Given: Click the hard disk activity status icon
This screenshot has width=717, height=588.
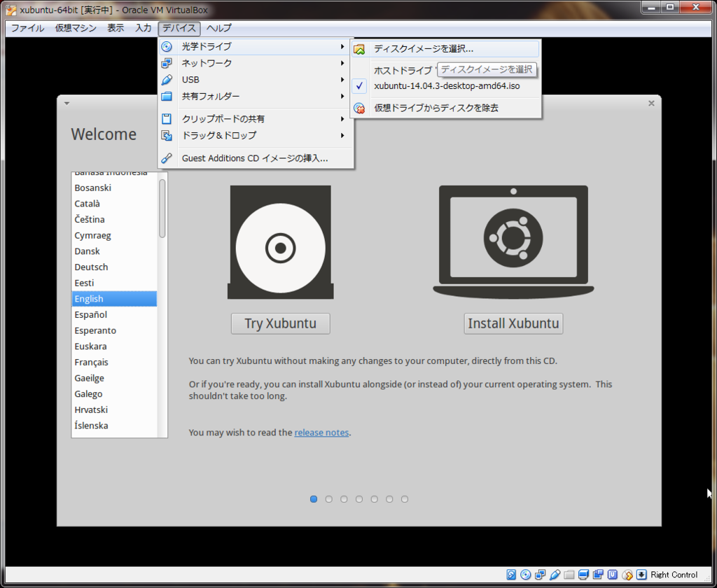Looking at the screenshot, I should 511,575.
